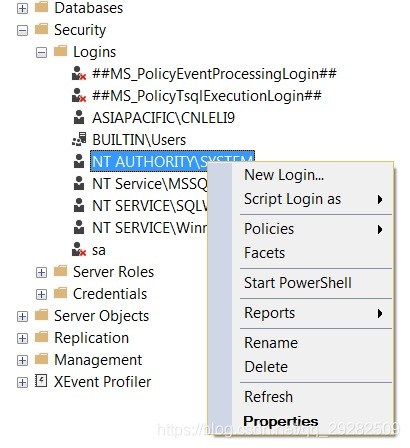Expand the Credentials node
The image size is (410, 448).
(41, 295)
